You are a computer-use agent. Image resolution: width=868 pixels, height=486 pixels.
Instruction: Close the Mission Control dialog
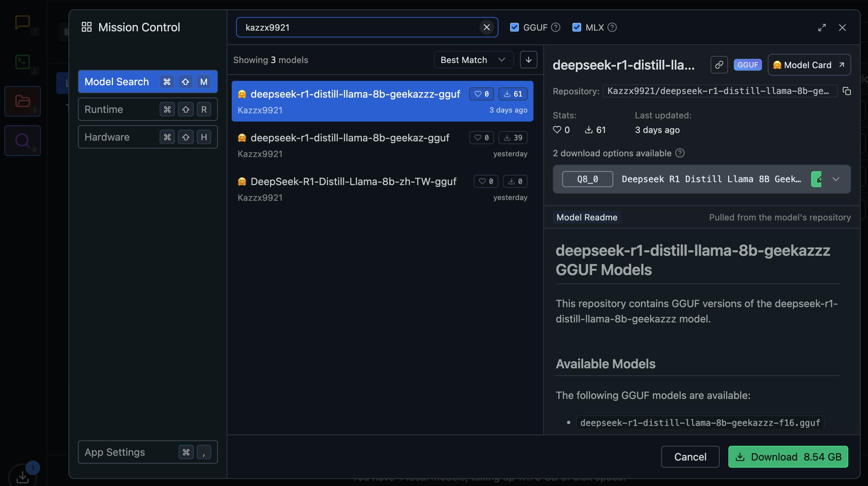pos(842,28)
